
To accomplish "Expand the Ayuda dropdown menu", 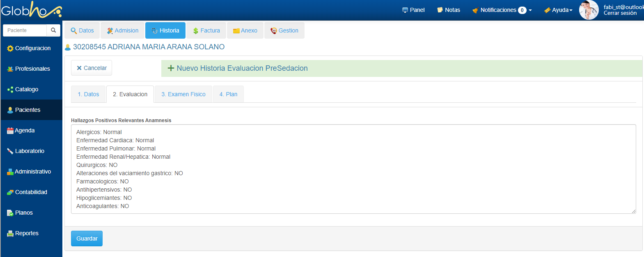I will tap(558, 10).
